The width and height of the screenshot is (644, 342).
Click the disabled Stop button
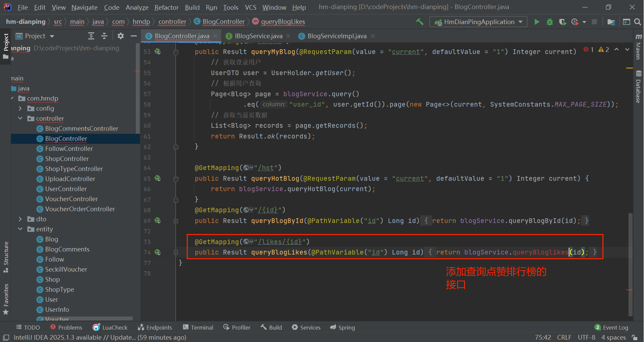[594, 22]
